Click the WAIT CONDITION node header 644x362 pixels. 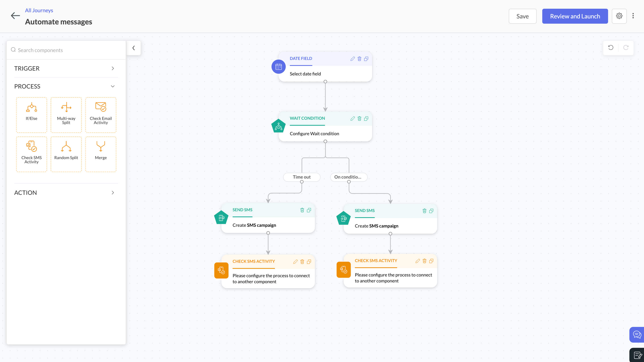click(307, 118)
